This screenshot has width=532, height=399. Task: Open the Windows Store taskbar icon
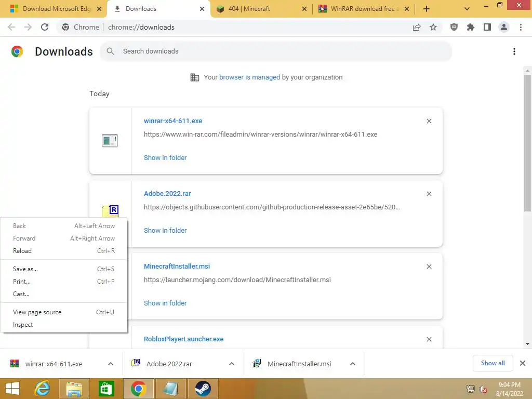[x=106, y=389]
